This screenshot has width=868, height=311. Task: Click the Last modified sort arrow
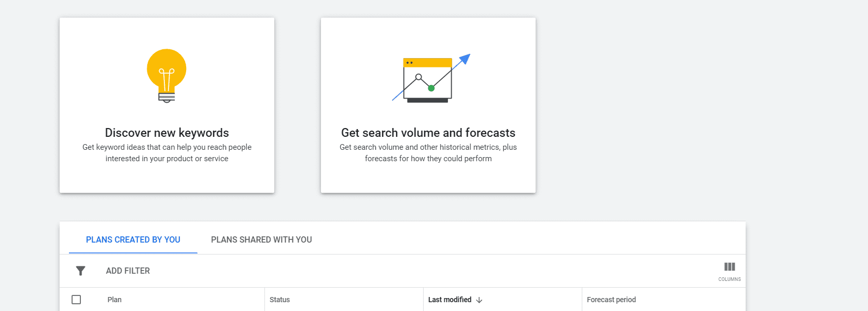tap(479, 300)
